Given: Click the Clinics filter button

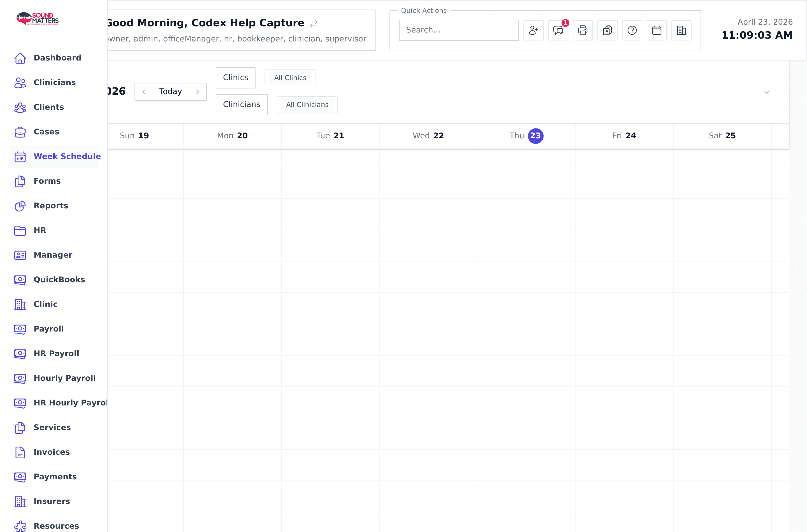Looking at the screenshot, I should [x=236, y=78].
